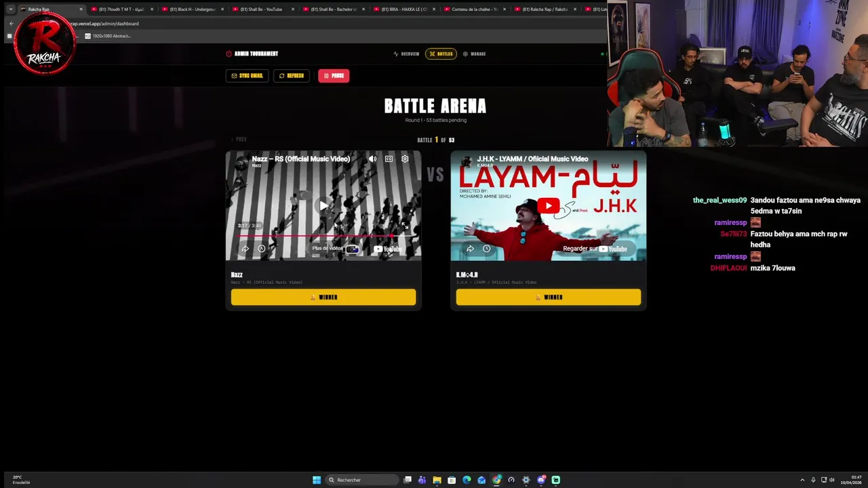Image resolution: width=868 pixels, height=488 pixels.
Task: Play the J.H.K LYAMM video
Action: [548, 205]
